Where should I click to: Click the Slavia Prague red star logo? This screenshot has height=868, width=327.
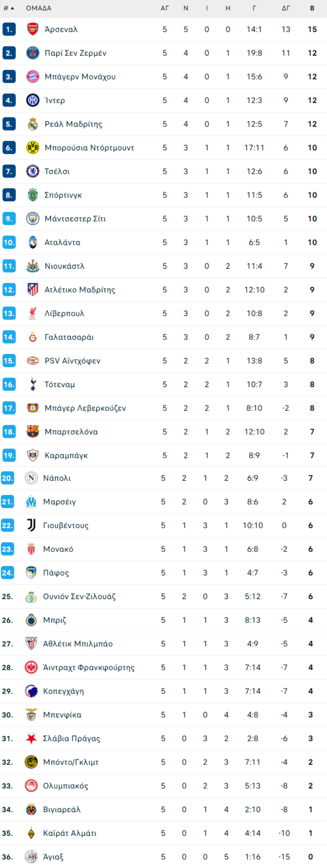[x=31, y=738]
